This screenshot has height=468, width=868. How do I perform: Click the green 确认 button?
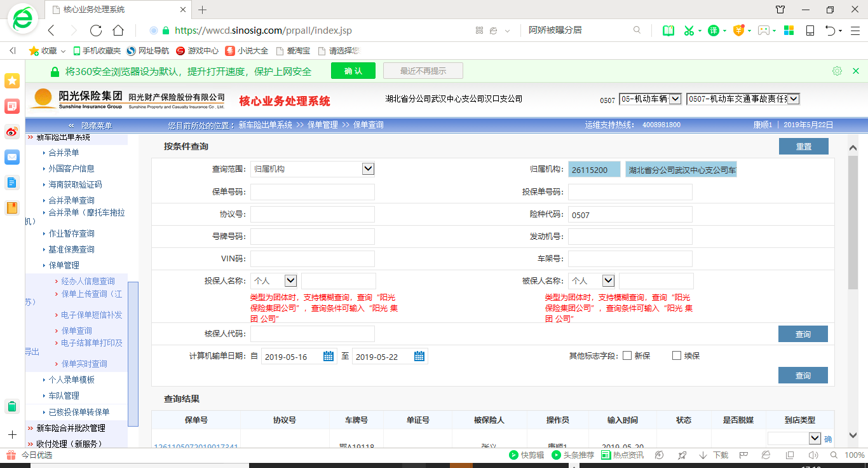353,71
